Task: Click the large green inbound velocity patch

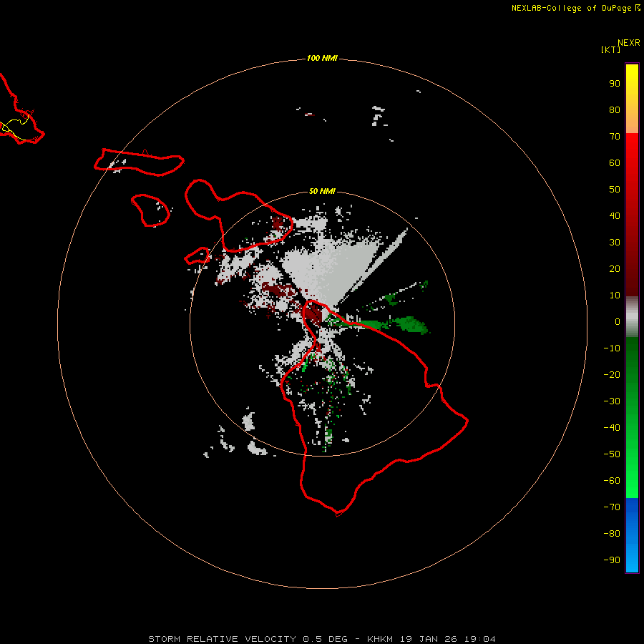Action: 410,324
